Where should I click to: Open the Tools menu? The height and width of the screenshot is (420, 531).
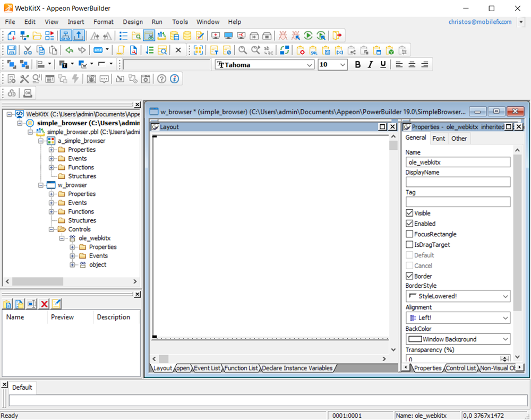point(180,22)
